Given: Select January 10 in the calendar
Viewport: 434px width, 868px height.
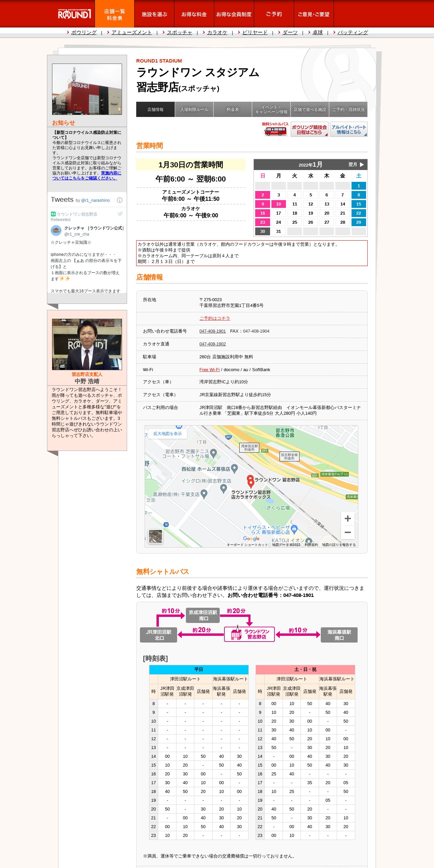Looking at the screenshot, I should pos(279,204).
